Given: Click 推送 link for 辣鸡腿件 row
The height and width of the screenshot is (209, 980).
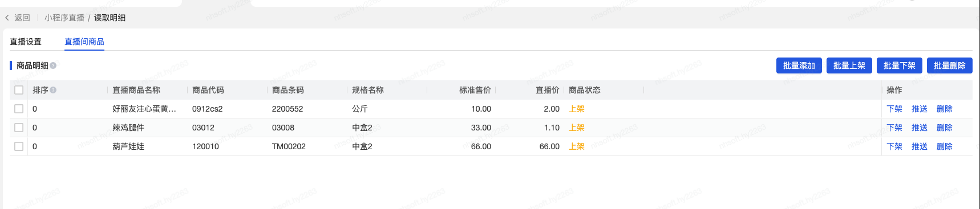Looking at the screenshot, I should coord(920,128).
